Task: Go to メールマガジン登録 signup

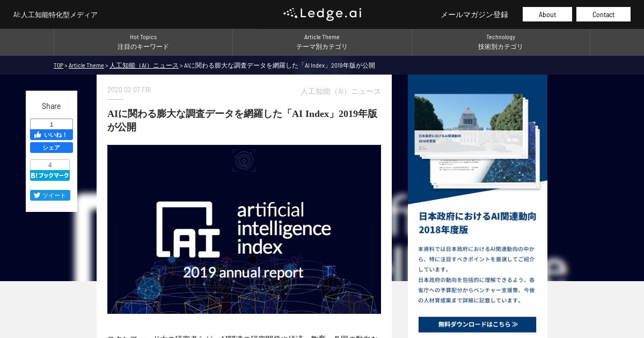Action: click(x=474, y=14)
